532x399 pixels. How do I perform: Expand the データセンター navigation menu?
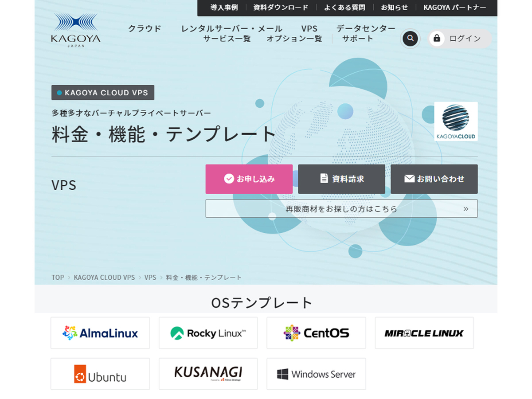pyautogui.click(x=365, y=28)
